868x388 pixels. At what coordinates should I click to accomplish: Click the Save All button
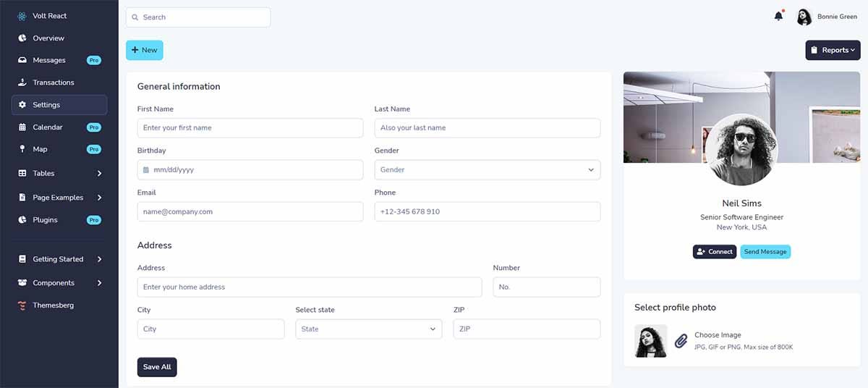[x=157, y=367]
